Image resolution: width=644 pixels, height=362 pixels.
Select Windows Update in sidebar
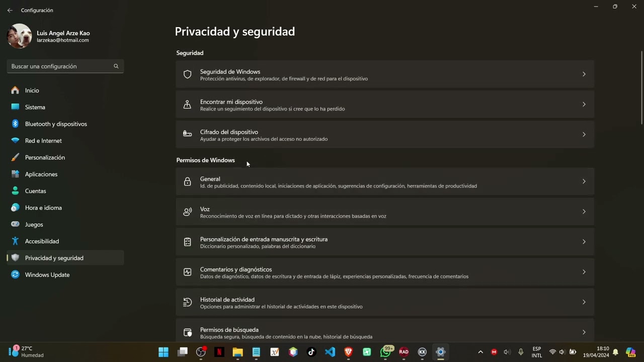click(x=65, y=275)
